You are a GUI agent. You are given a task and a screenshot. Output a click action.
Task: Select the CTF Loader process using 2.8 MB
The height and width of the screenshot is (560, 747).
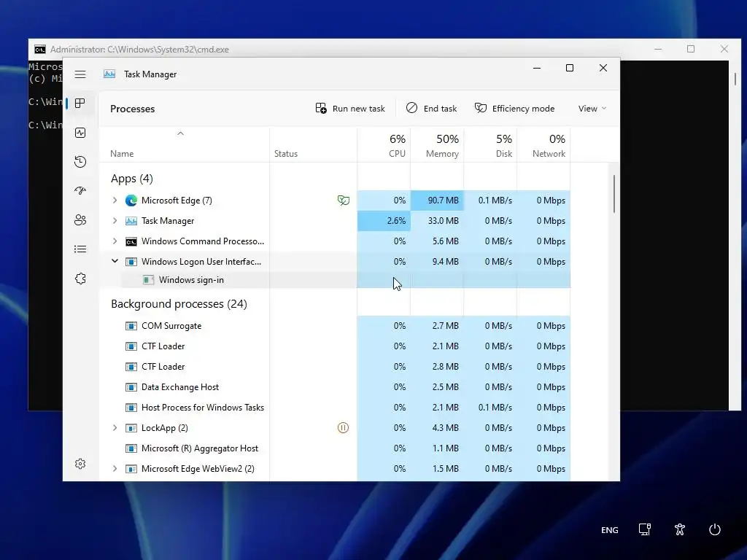coord(335,367)
